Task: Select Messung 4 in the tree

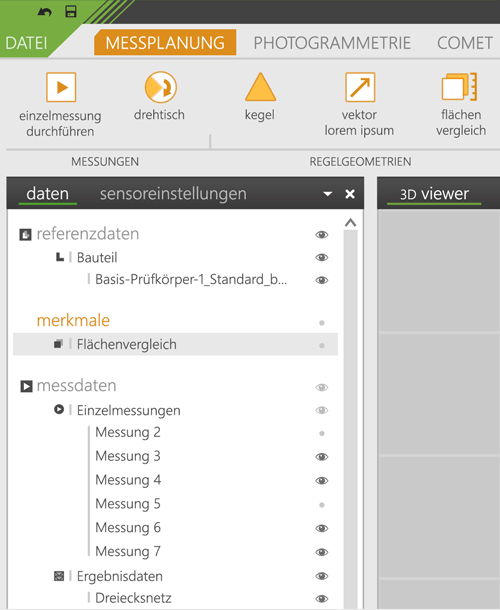Action: [x=128, y=480]
